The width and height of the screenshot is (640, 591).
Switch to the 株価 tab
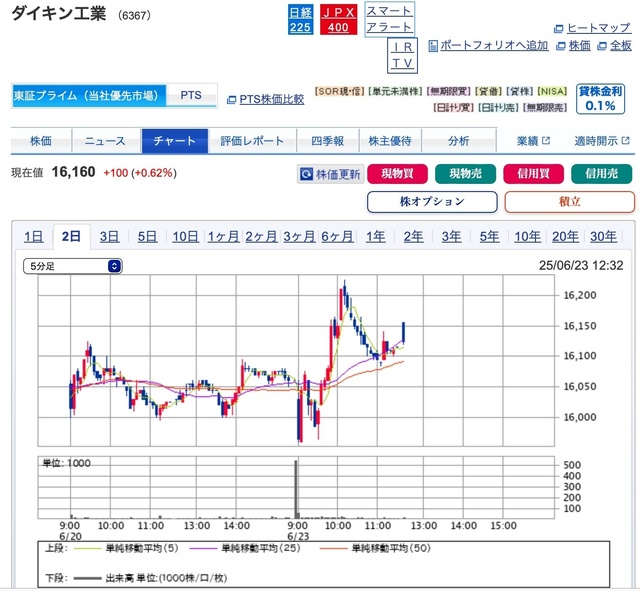click(41, 141)
